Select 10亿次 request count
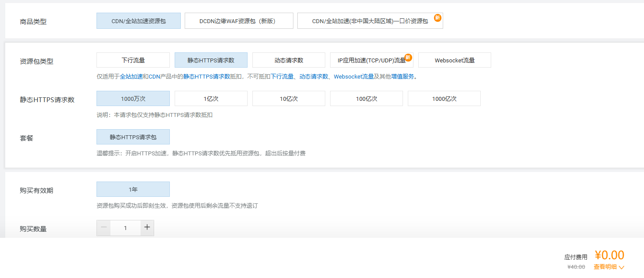644x278 pixels. click(x=289, y=99)
